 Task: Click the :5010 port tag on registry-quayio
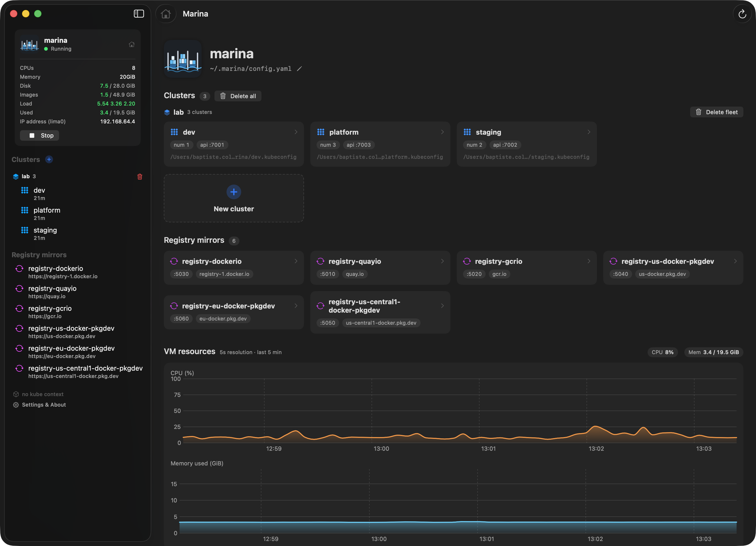coord(328,274)
